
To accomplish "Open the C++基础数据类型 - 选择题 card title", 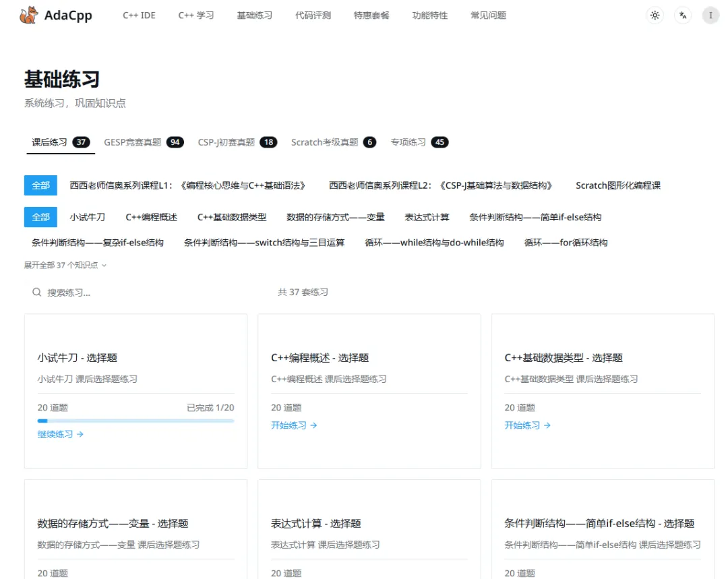I will coord(564,357).
